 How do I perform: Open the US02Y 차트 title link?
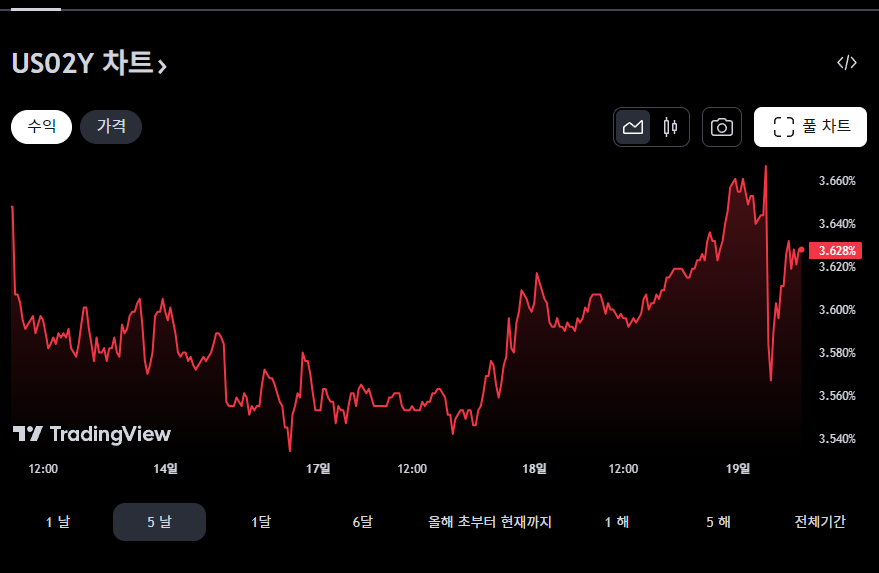coord(82,64)
